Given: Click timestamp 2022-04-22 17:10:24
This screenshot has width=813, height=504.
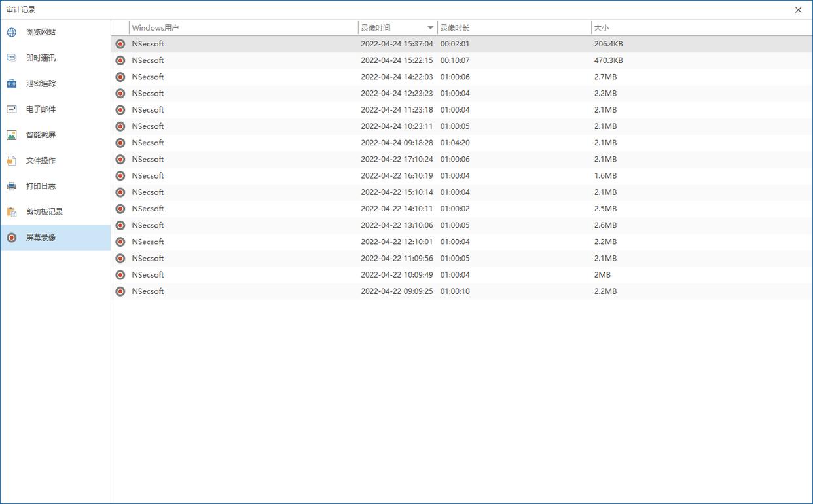Looking at the screenshot, I should tap(397, 159).
